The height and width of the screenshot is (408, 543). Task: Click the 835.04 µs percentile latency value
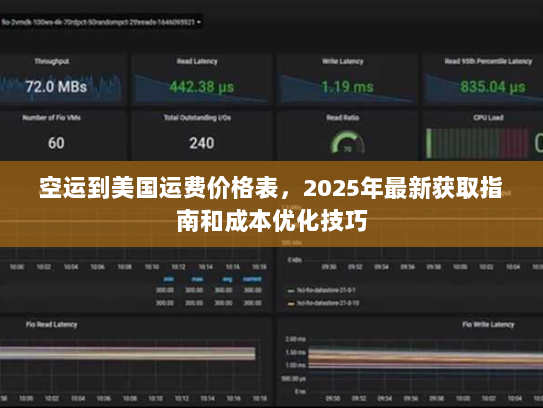point(492,86)
